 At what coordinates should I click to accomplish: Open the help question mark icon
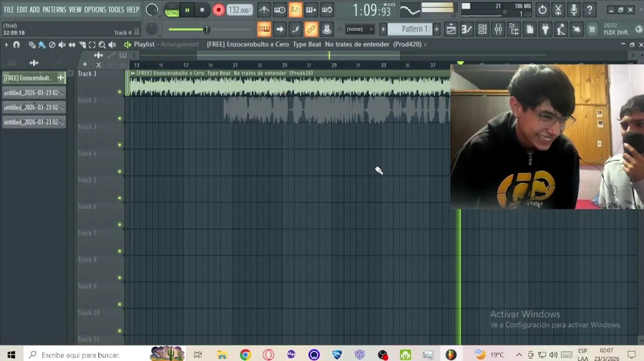(590, 10)
